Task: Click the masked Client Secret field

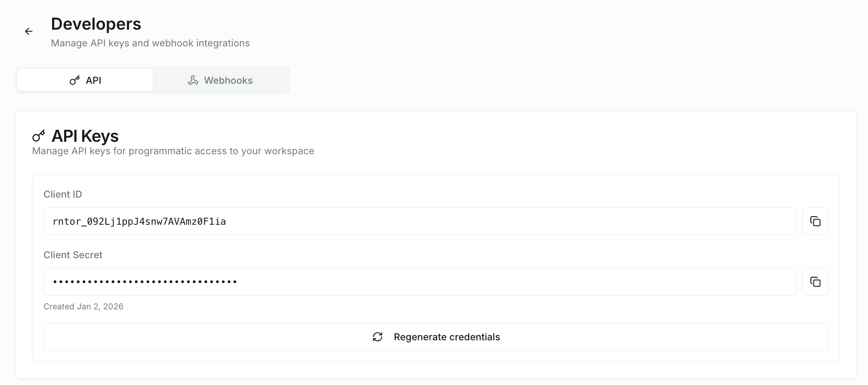Action: click(419, 281)
